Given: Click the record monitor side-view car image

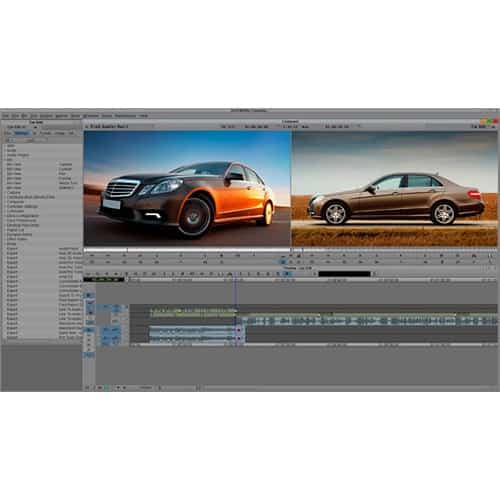Looking at the screenshot, I should tap(395, 188).
